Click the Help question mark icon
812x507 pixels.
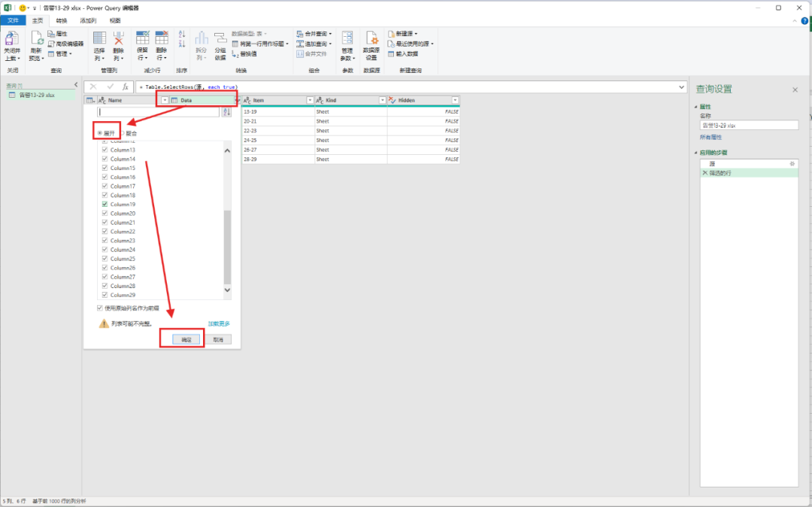804,21
